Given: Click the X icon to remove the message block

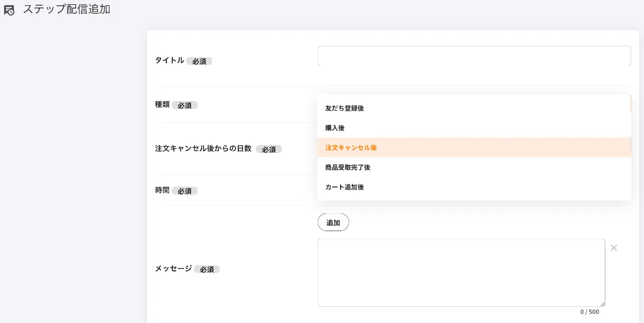Looking at the screenshot, I should (x=614, y=248).
